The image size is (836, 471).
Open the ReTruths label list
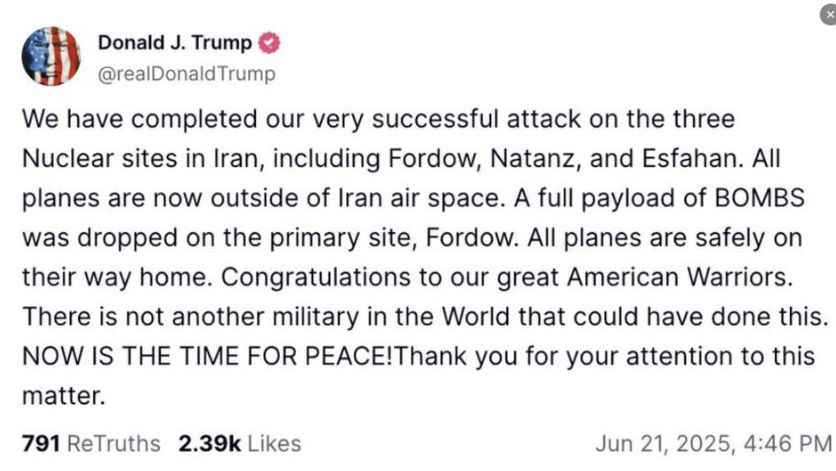(x=114, y=444)
